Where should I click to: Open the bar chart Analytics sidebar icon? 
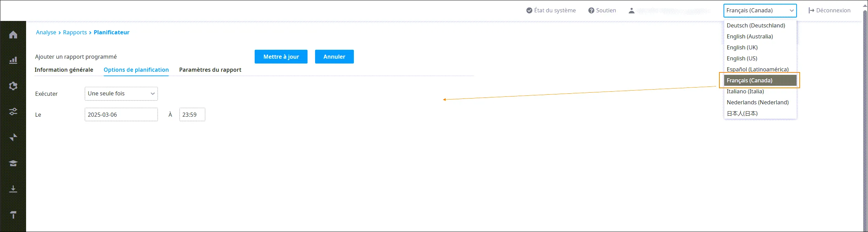pos(13,60)
